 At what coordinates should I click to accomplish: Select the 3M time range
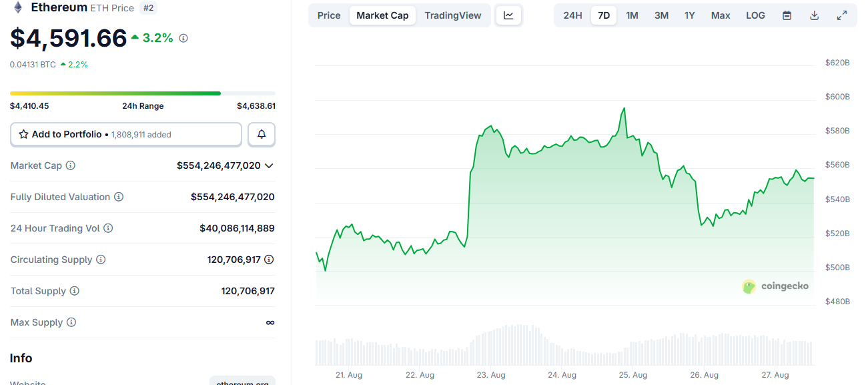tap(661, 15)
